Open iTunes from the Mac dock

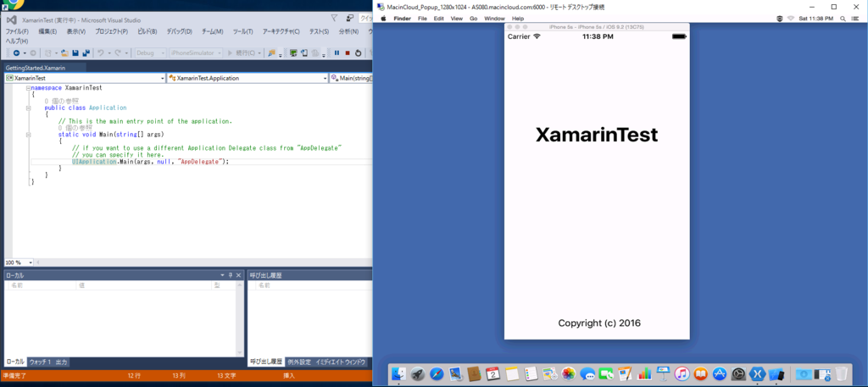click(x=682, y=374)
